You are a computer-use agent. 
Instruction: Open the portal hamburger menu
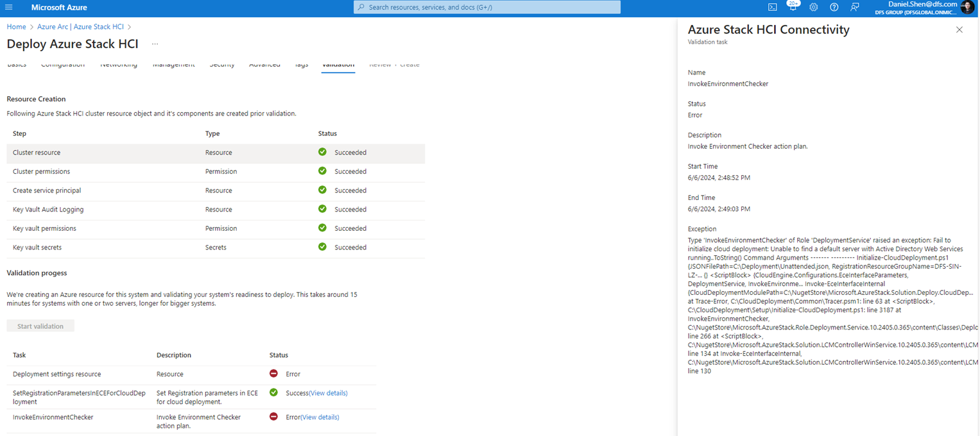pyautogui.click(x=9, y=7)
